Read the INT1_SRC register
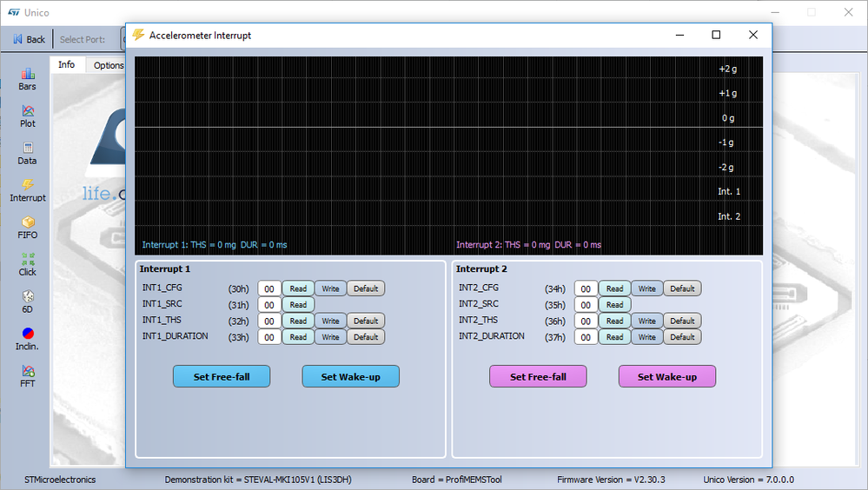This screenshot has width=868, height=490. [x=298, y=305]
